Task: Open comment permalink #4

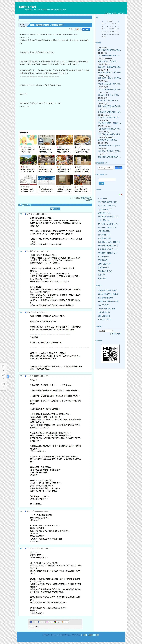Action: [x=21, y=376]
